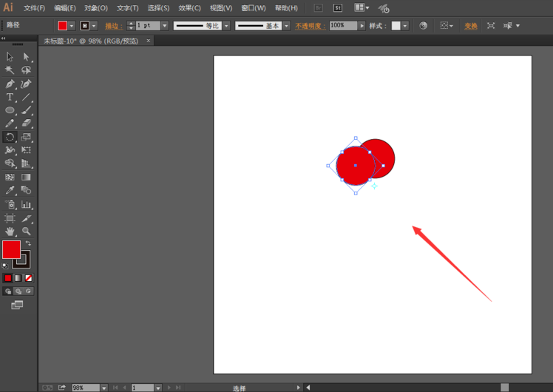The height and width of the screenshot is (392, 553).
Task: Expand the opacity 100% dropdown arrow
Action: click(x=362, y=26)
